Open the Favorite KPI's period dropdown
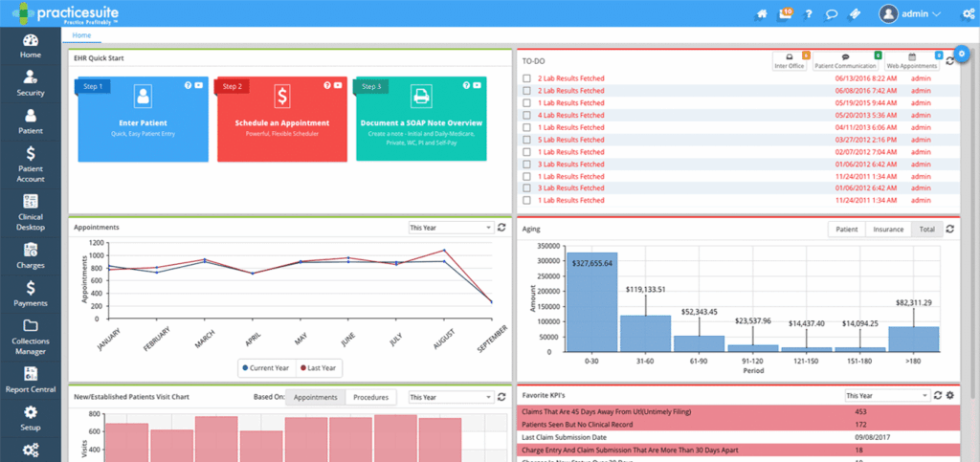The height and width of the screenshot is (462, 980). (886, 395)
